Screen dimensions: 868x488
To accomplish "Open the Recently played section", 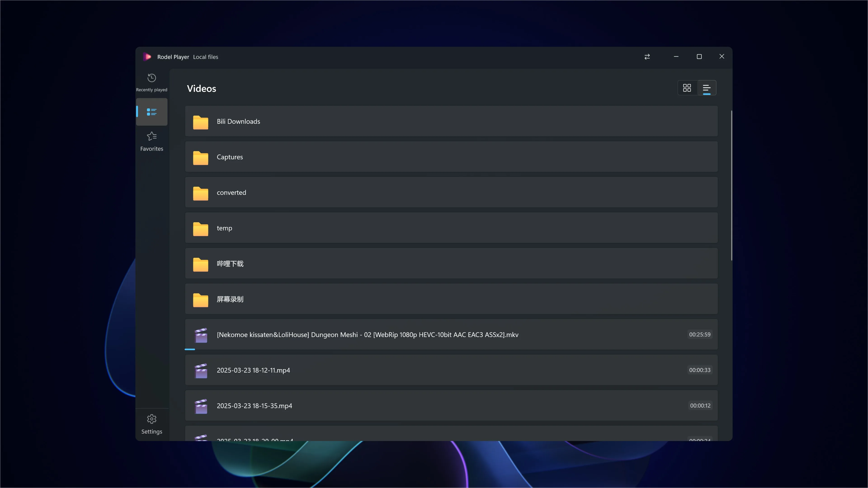I will tap(152, 82).
